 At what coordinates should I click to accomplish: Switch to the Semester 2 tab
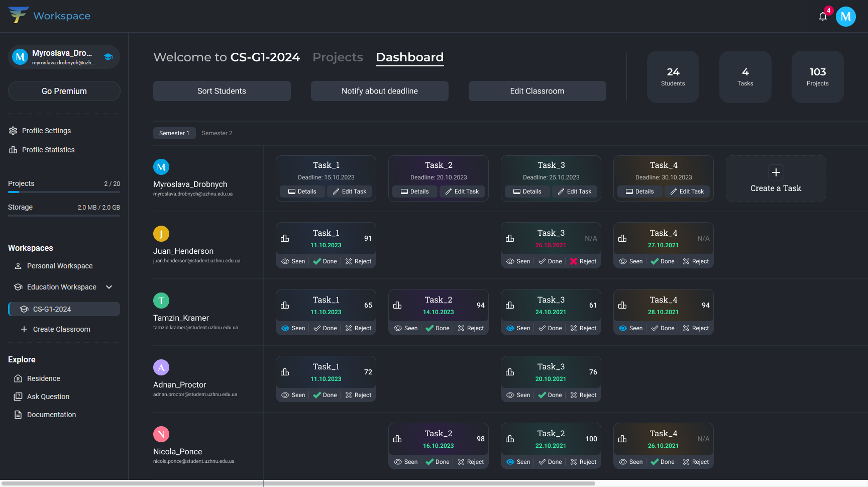(217, 133)
